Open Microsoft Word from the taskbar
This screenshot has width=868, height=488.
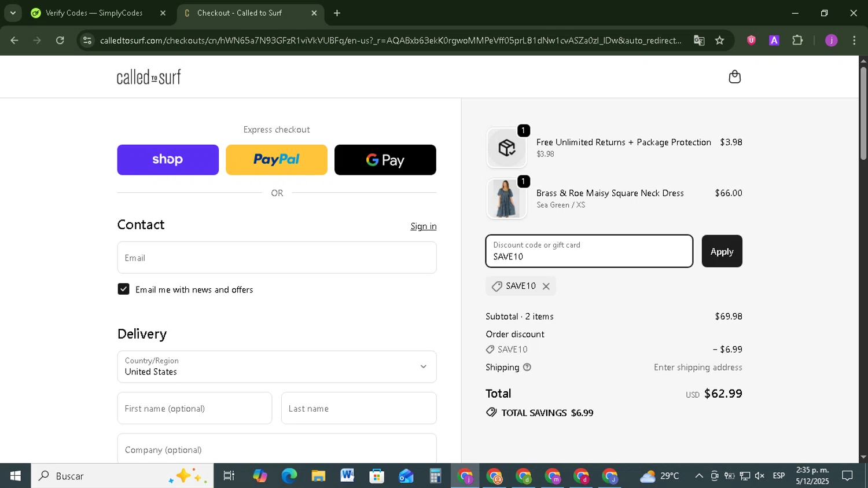(347, 476)
